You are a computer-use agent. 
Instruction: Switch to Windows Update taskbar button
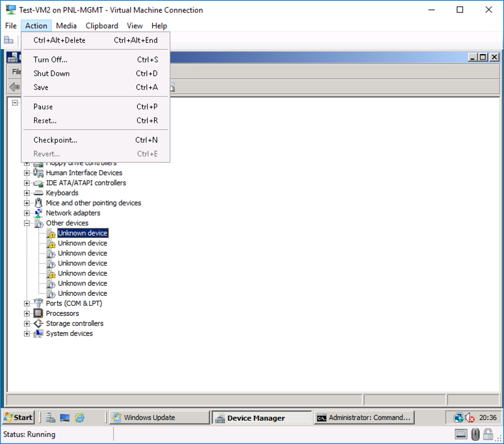159,418
